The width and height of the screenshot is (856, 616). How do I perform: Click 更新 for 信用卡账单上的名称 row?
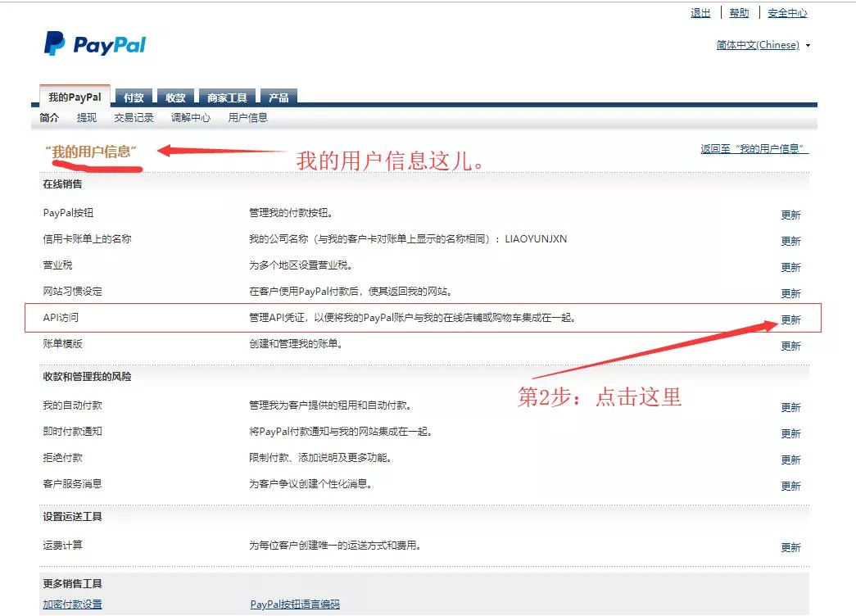(x=790, y=241)
